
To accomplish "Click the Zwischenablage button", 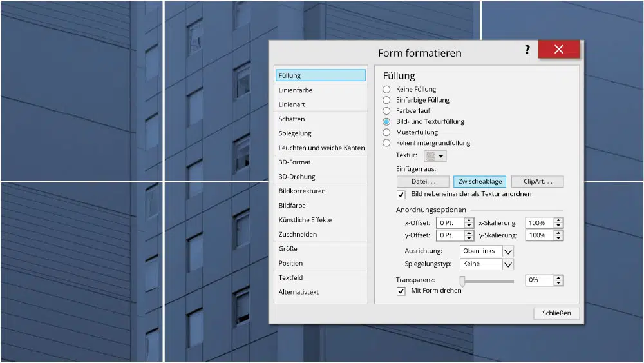I will tap(479, 182).
